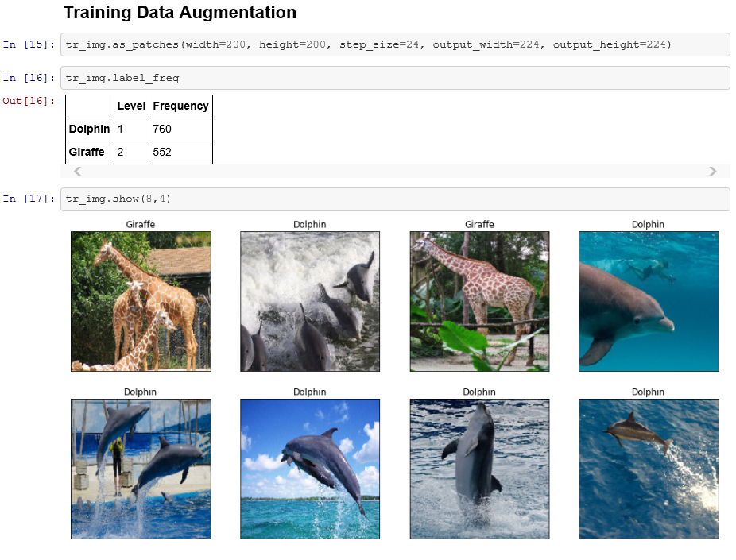Click the right arrow of output scrollbar
Viewport: 736px width, 560px height.
coord(712,172)
